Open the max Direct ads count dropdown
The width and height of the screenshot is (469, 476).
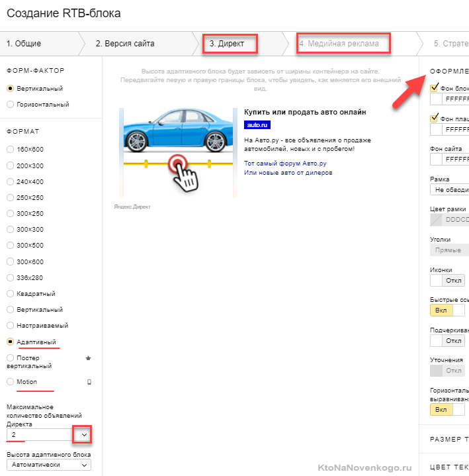point(49,435)
